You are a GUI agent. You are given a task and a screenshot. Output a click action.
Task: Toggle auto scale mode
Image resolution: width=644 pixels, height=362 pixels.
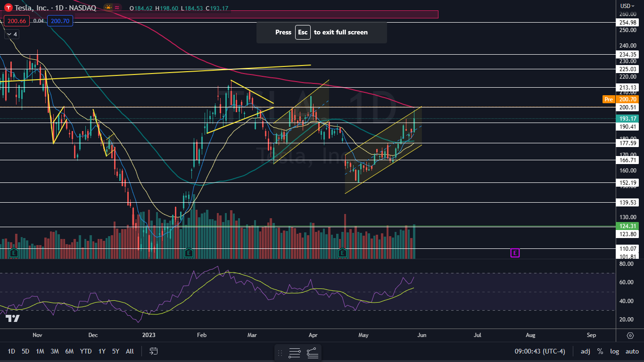click(632, 351)
